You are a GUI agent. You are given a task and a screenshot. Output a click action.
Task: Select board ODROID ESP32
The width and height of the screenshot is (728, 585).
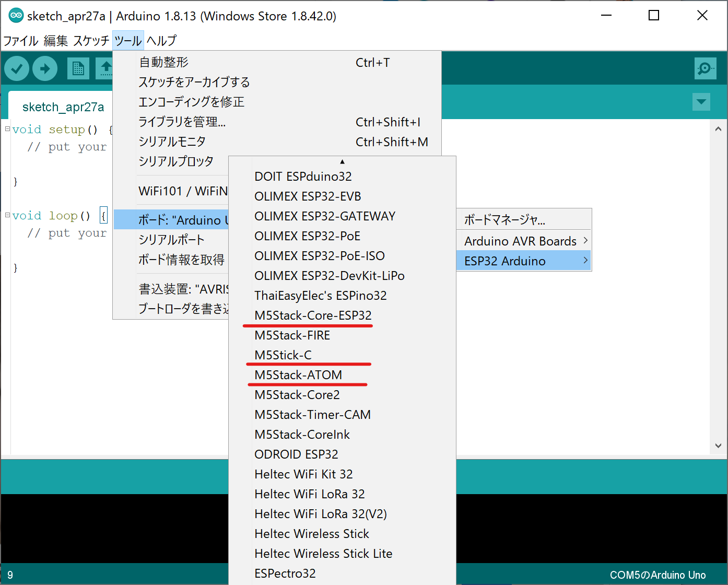(342, 454)
